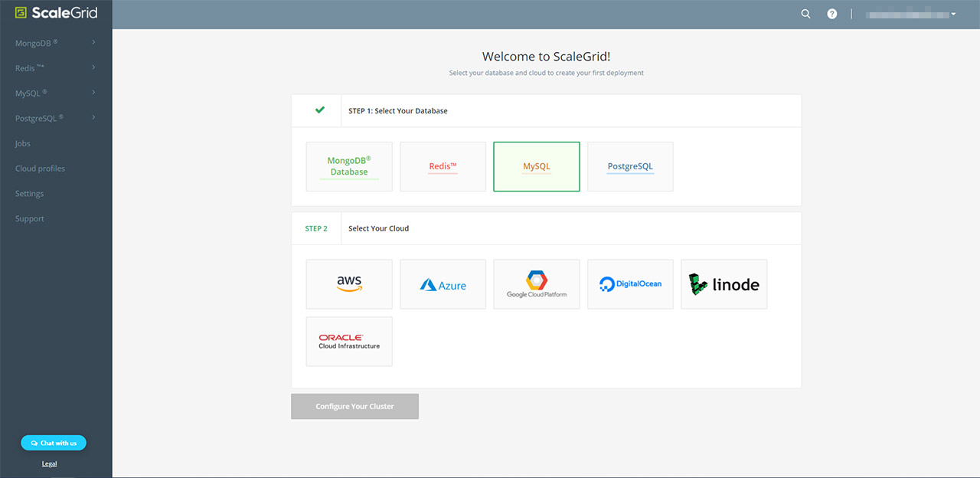Image resolution: width=980 pixels, height=478 pixels.
Task: Select the Redis database card
Action: tap(443, 166)
